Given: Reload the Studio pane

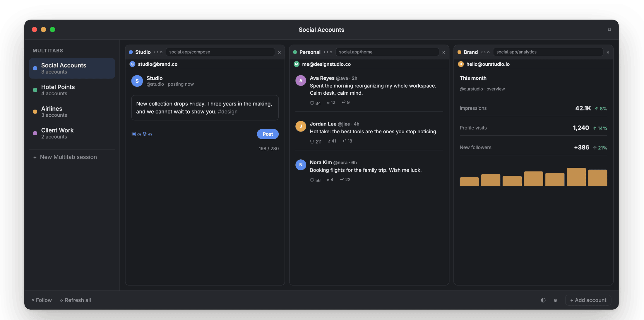Looking at the screenshot, I should [161, 52].
